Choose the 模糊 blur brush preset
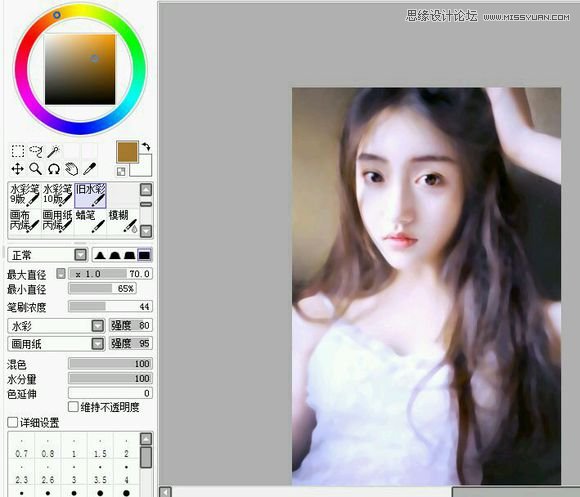This screenshot has width=580, height=497. click(123, 221)
